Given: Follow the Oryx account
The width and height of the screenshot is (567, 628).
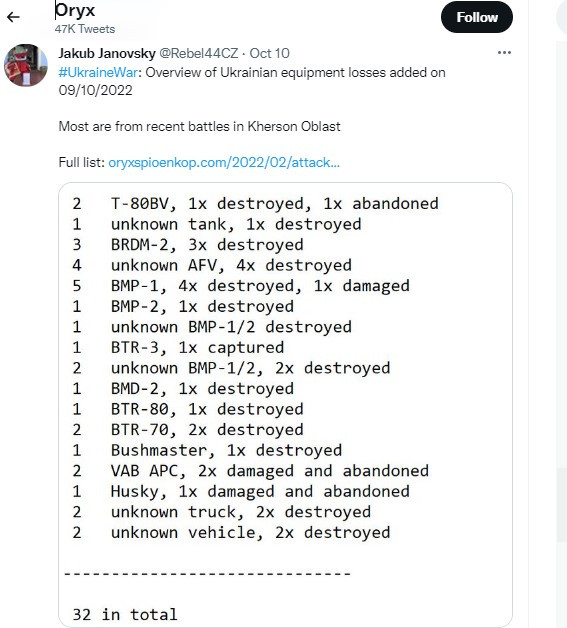Looking at the screenshot, I should 477,17.
